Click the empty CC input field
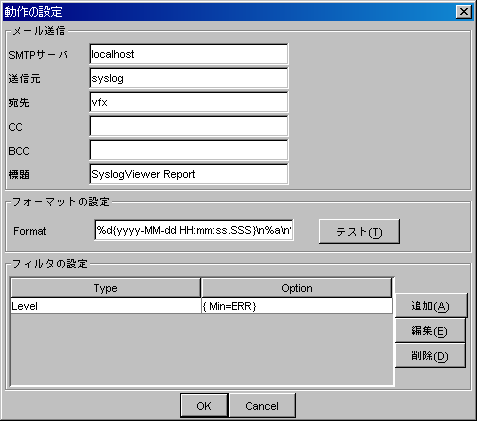The width and height of the screenshot is (477, 421). click(x=189, y=126)
